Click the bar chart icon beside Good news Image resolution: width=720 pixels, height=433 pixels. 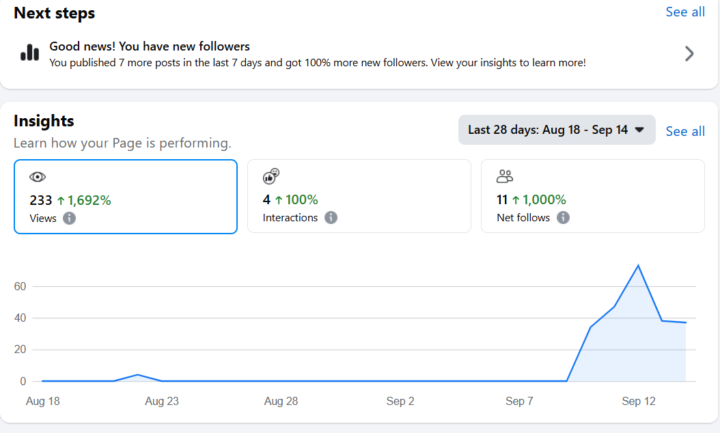click(x=31, y=53)
